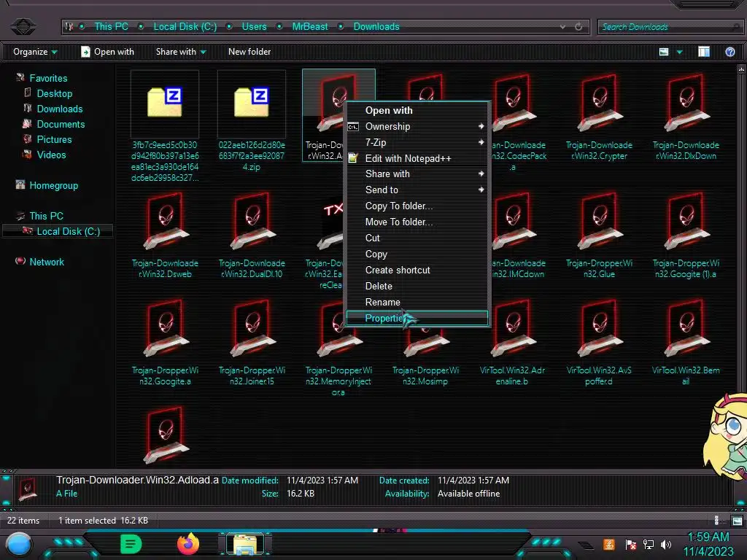Choose Rename from the context menu
The width and height of the screenshot is (747, 560).
(x=417, y=302)
